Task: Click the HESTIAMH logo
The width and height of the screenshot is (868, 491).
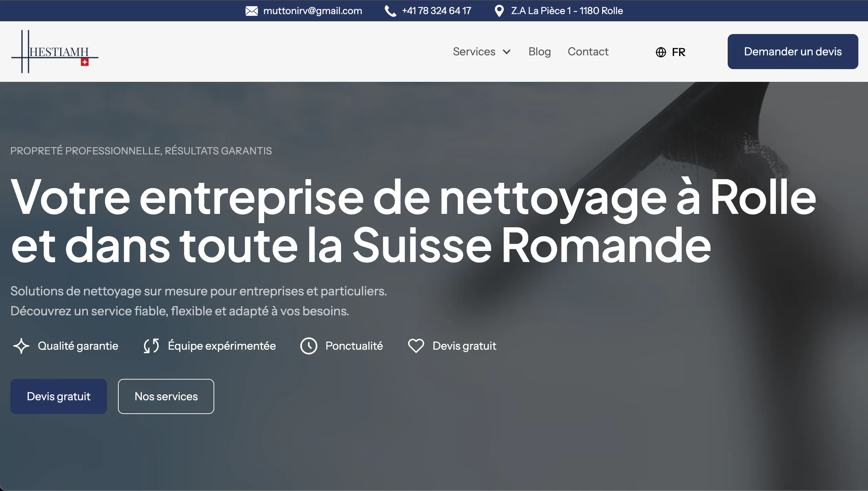Action: [55, 52]
